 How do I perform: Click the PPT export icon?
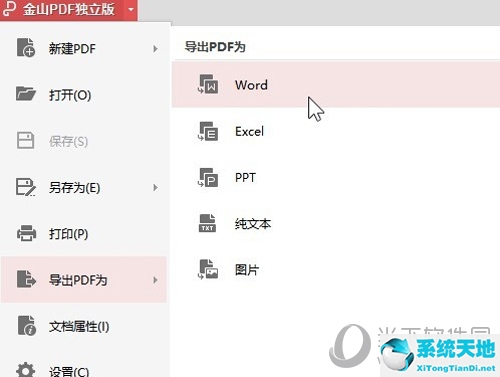[208, 177]
